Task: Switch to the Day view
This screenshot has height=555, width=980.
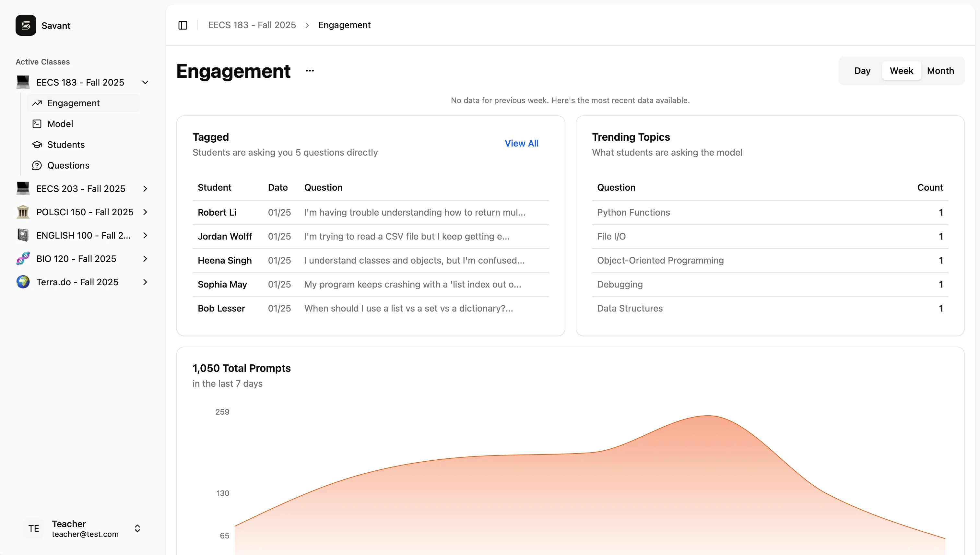Action: pos(862,71)
